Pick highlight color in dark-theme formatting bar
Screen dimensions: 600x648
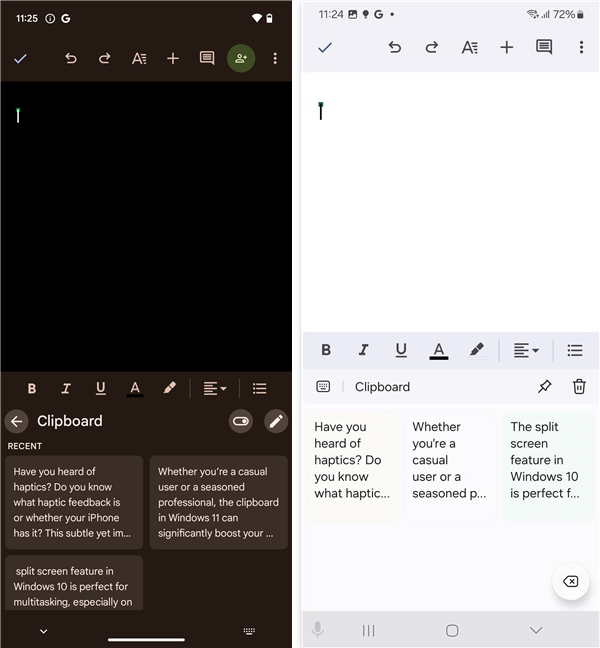169,388
